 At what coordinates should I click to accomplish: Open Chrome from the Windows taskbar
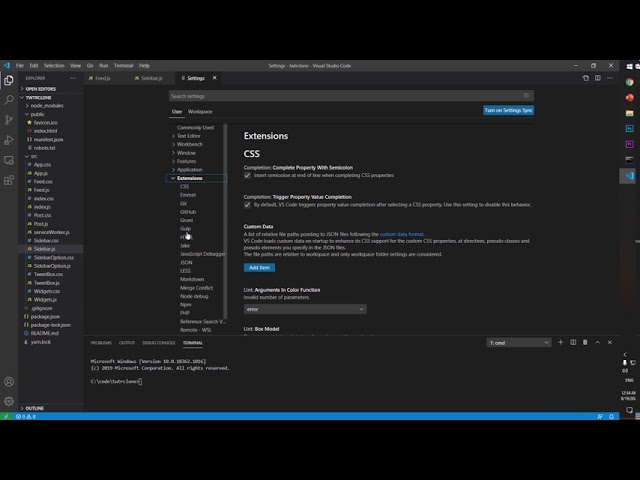[629, 82]
